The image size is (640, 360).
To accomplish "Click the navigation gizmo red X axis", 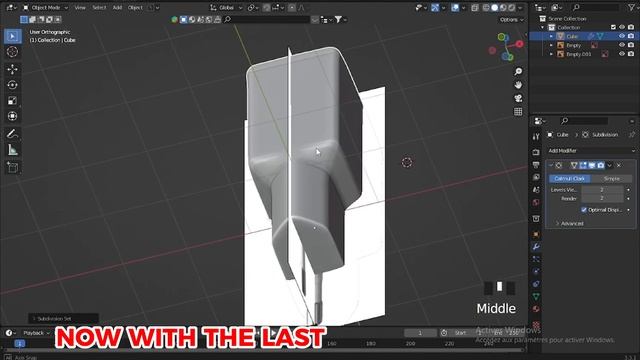I will coord(519,44).
